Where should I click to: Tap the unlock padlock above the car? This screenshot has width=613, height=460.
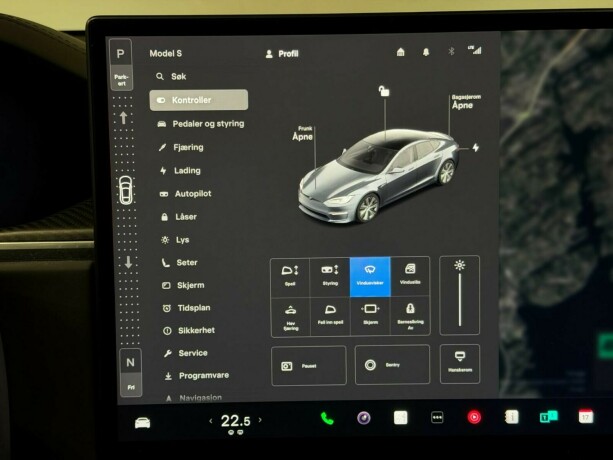384,91
